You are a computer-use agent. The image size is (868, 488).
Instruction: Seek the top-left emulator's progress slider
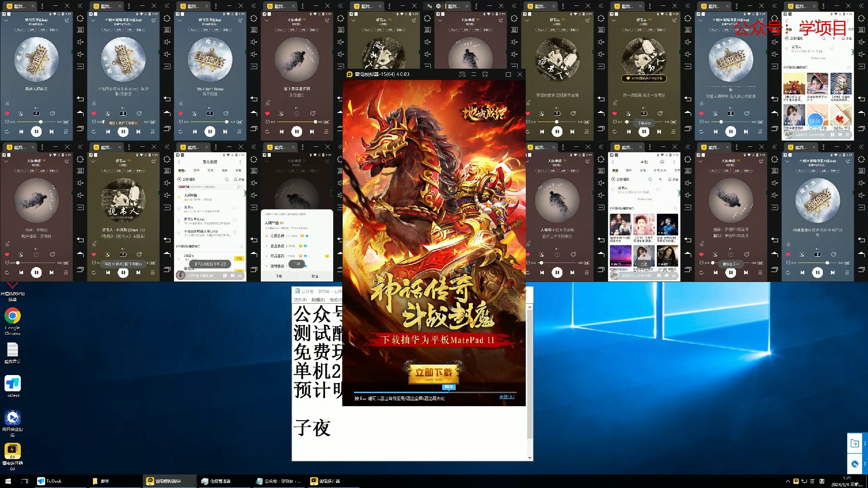click(36, 122)
